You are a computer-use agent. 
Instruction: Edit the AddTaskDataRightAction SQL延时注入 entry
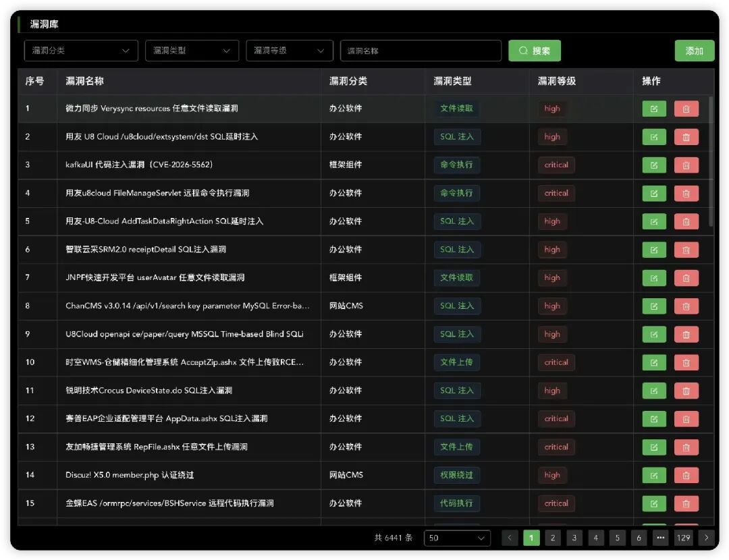coord(653,222)
